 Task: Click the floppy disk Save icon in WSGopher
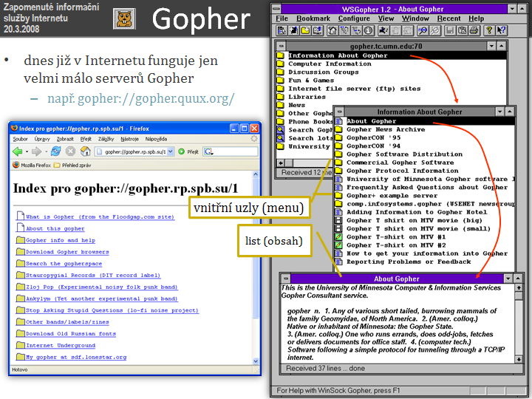pos(450,30)
